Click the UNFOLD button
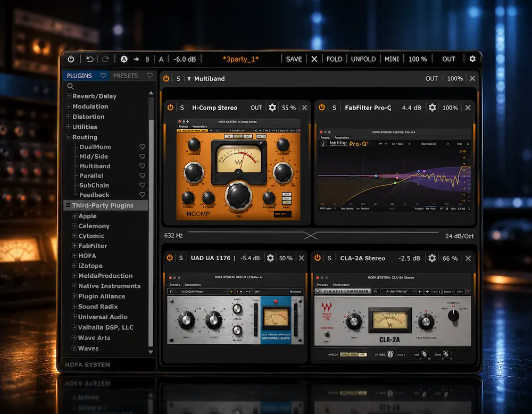The image size is (532, 414). [x=363, y=59]
